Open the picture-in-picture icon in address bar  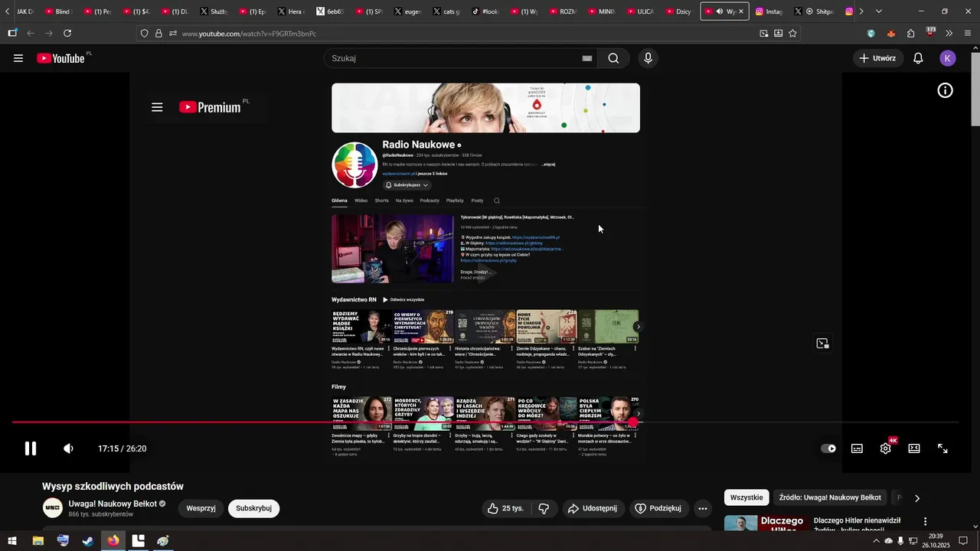coord(763,34)
